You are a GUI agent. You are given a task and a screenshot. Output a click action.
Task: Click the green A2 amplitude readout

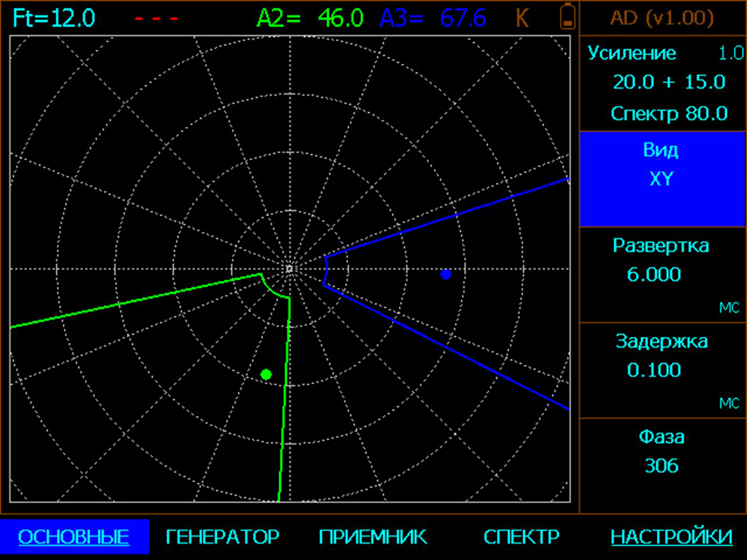pos(311,18)
